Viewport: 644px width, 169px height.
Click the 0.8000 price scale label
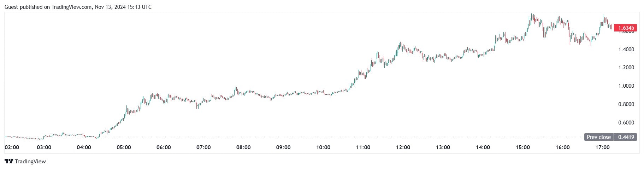click(626, 104)
